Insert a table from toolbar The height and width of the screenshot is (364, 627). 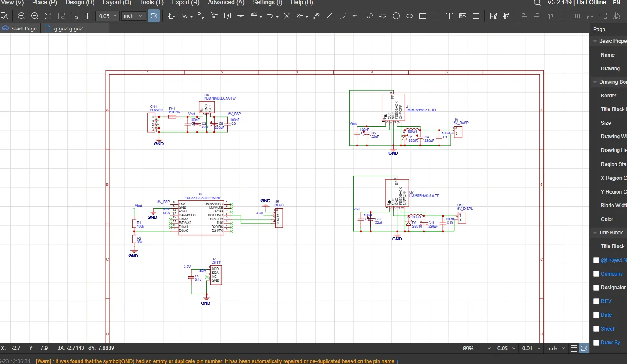coord(476,16)
